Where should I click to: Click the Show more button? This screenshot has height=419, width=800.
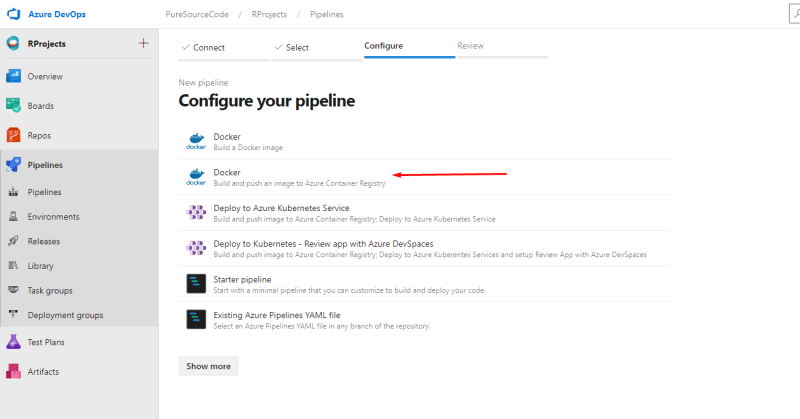208,366
